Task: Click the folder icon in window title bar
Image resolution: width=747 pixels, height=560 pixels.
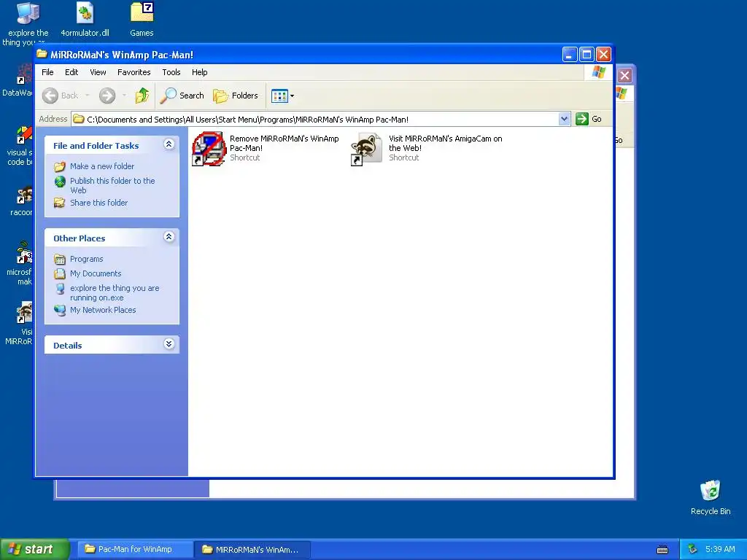Action: click(x=42, y=54)
